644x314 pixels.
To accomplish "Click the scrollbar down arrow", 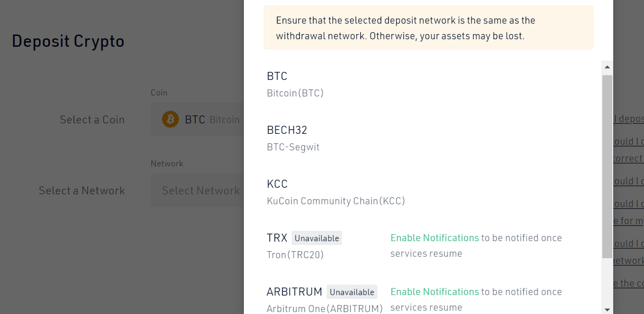I will tap(607, 310).
